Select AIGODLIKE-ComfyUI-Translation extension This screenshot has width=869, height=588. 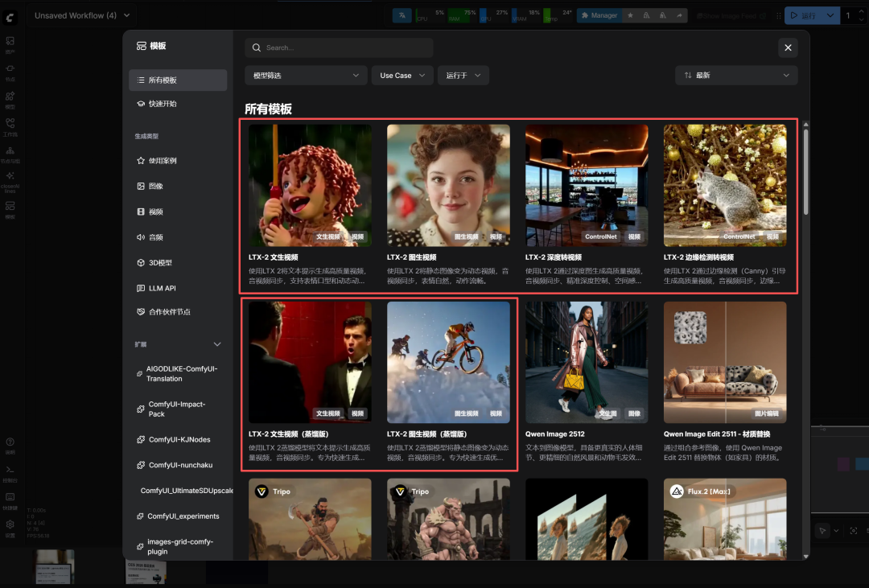(178, 373)
